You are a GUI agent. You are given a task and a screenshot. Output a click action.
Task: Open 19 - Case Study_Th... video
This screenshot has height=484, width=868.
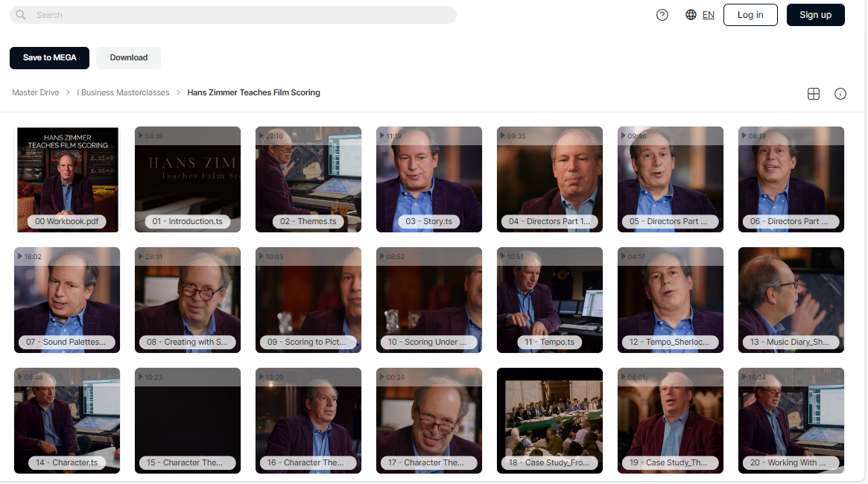coord(671,421)
